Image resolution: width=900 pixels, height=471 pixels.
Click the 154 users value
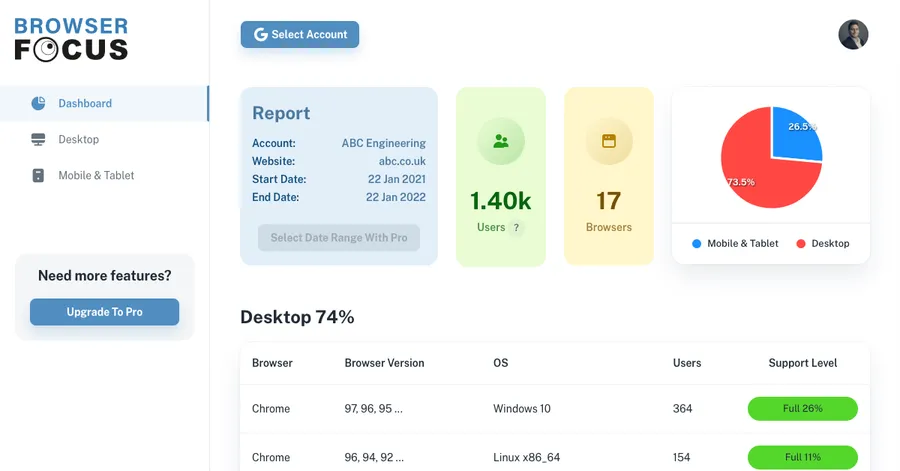681,457
